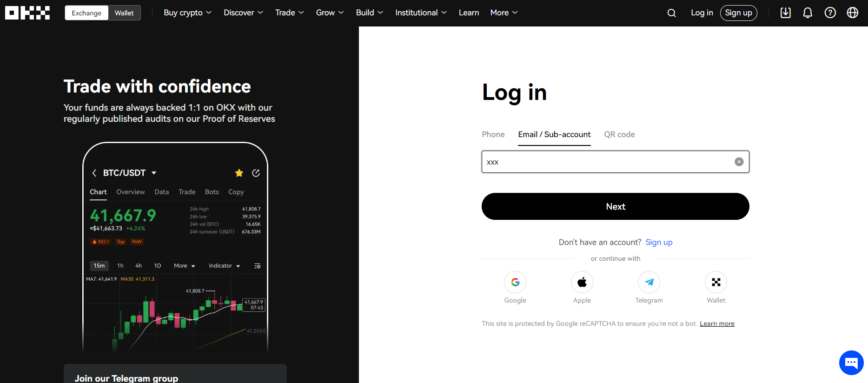Click Log in in the header

tap(702, 13)
